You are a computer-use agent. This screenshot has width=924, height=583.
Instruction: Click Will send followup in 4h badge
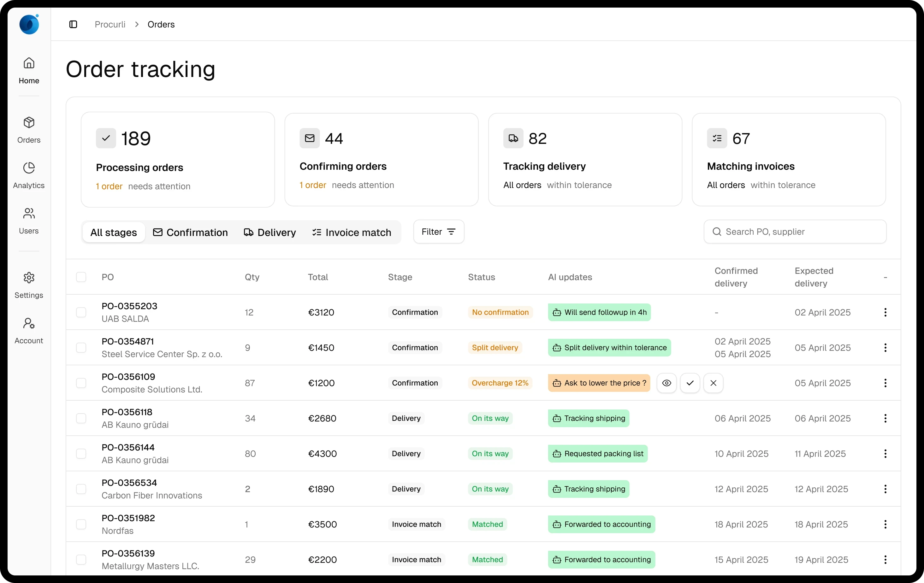[599, 312]
